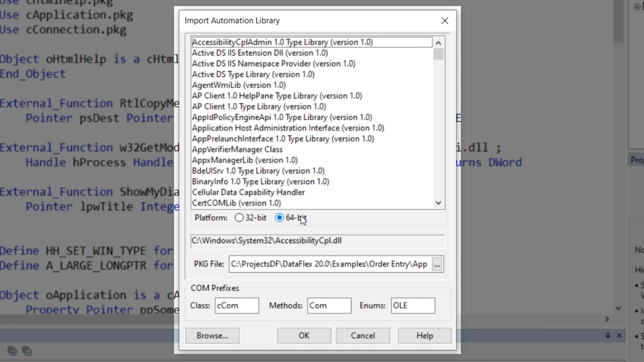Click editor horizontal scroll right arrow
Viewport: 644px width, 362px height.
click(x=607, y=319)
